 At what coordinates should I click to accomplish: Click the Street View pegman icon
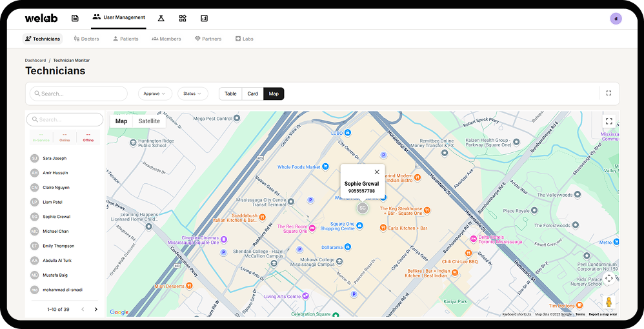click(609, 302)
